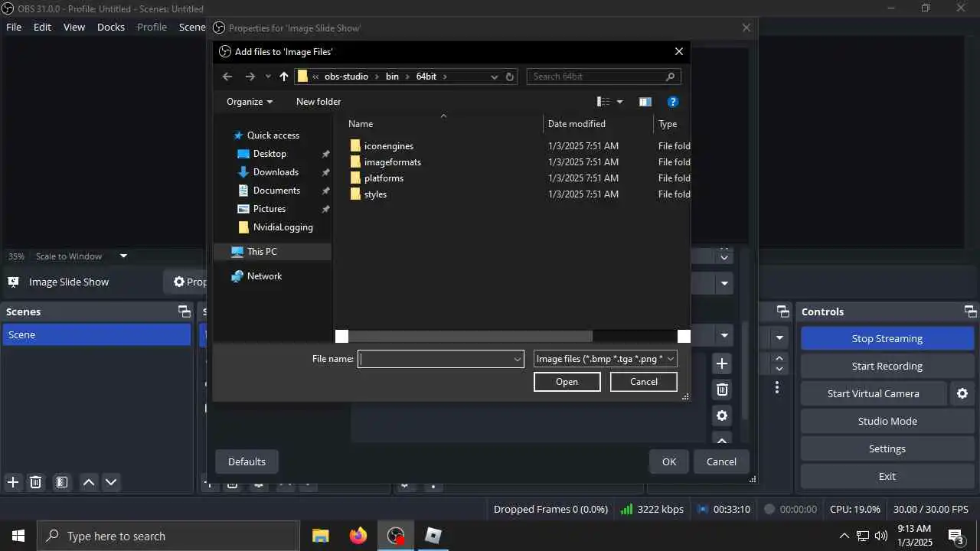Viewport: 980px width, 551px height.
Task: Open scene filters in the Scenes panel
Action: pyautogui.click(x=62, y=482)
